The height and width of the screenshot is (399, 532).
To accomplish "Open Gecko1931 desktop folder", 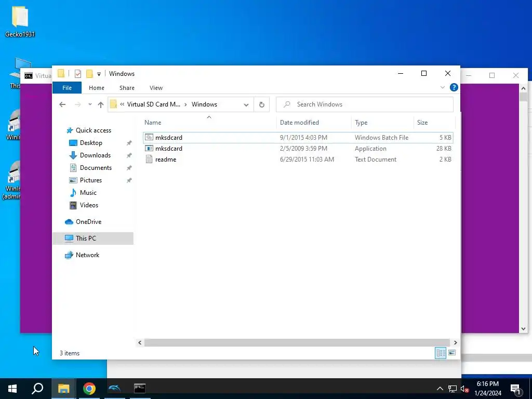I will click(20, 21).
